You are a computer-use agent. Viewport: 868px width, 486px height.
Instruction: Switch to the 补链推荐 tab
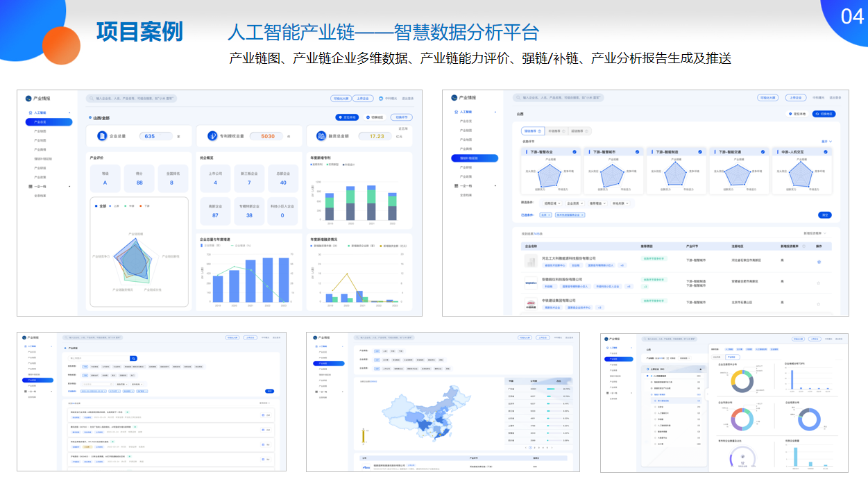[556, 131]
